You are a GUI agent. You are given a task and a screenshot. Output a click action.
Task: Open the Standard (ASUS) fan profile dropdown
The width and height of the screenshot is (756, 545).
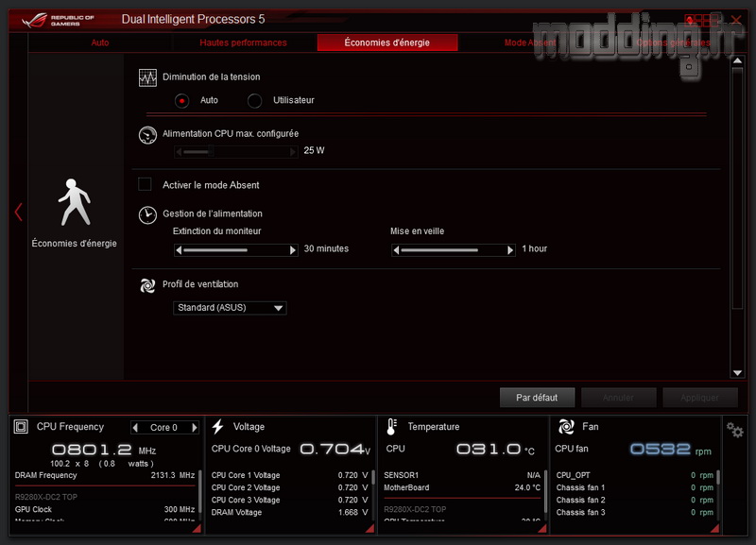(x=230, y=308)
